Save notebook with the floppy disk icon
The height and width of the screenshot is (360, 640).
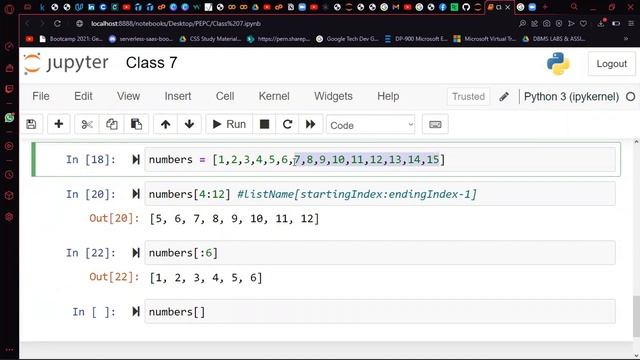point(31,124)
